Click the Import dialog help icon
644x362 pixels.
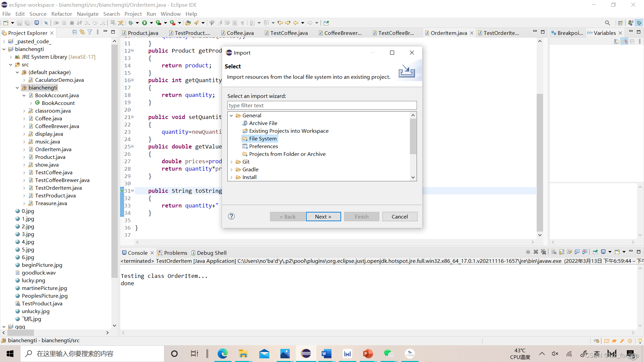pos(231,216)
